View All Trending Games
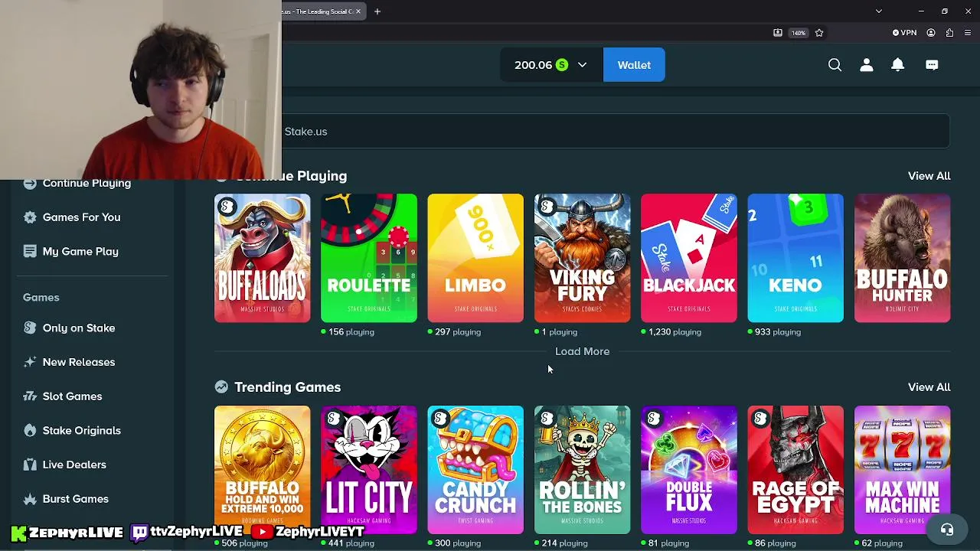The height and width of the screenshot is (551, 980). pos(929,387)
